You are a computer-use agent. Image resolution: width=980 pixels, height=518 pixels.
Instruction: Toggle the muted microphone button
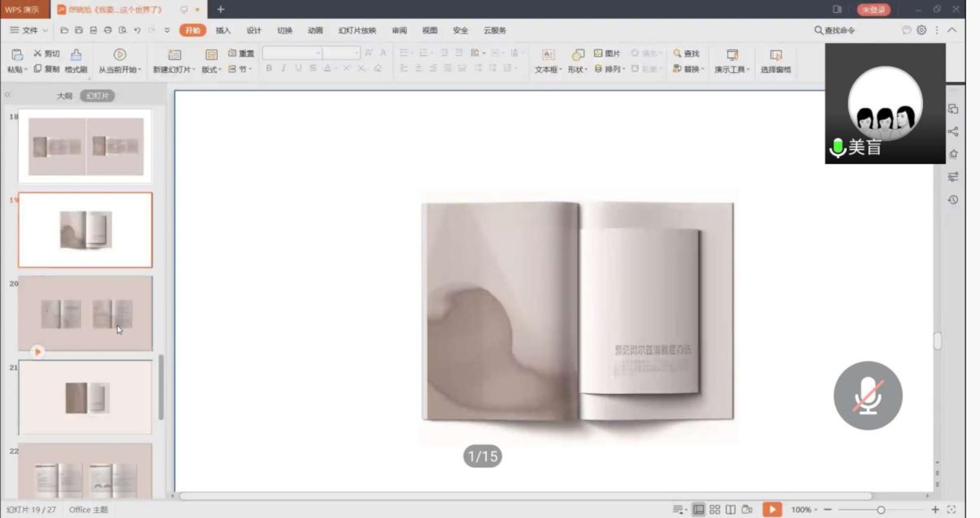(x=868, y=396)
